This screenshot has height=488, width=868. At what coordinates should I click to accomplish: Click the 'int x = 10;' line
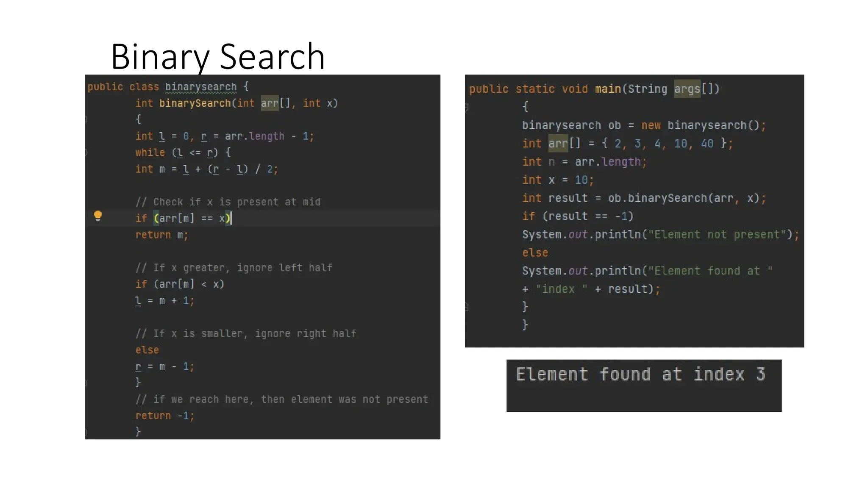[x=558, y=180]
